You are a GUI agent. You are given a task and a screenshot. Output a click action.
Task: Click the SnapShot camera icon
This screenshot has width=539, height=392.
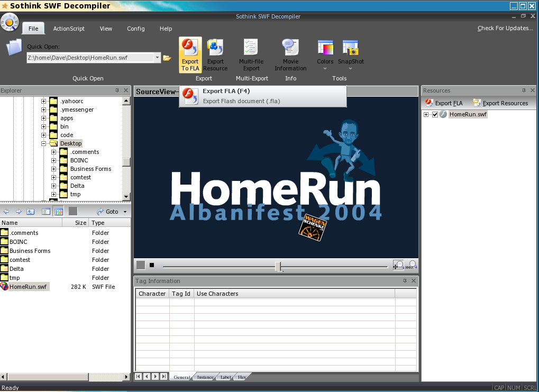click(351, 48)
